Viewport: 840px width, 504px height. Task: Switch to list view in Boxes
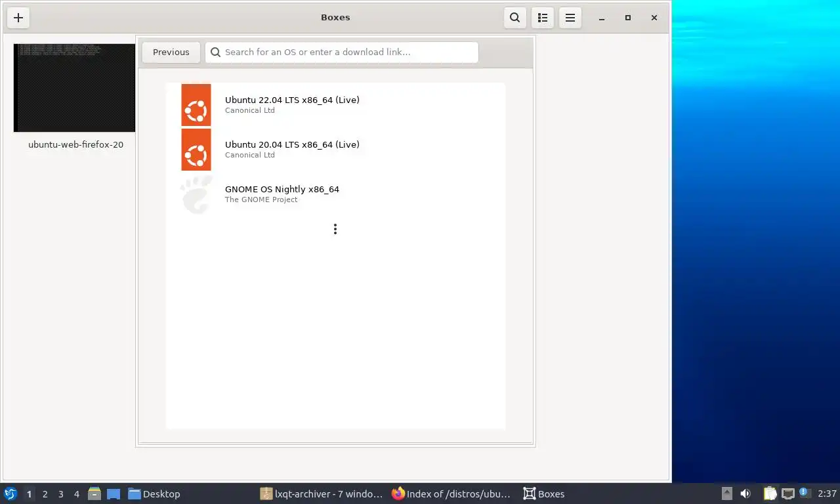pyautogui.click(x=543, y=18)
